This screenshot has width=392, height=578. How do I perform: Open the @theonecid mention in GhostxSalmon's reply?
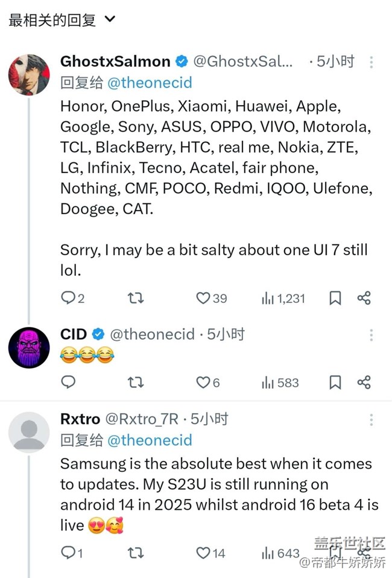(x=150, y=83)
